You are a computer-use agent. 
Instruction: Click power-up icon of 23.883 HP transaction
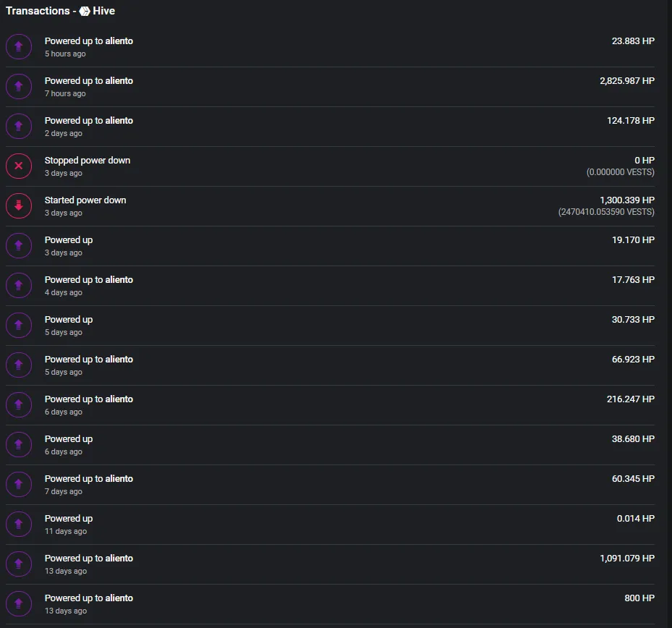(x=18, y=47)
